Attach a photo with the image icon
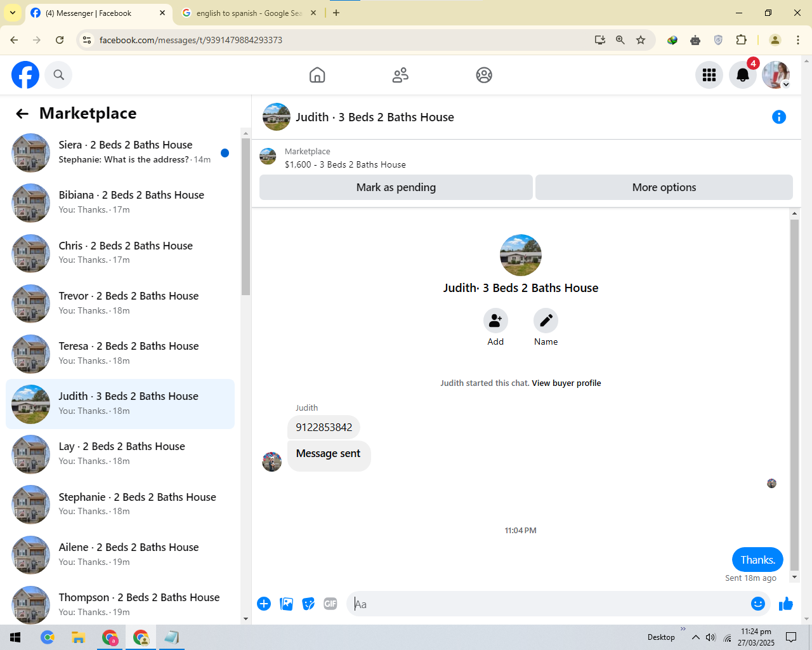The height and width of the screenshot is (650, 812). tap(287, 604)
